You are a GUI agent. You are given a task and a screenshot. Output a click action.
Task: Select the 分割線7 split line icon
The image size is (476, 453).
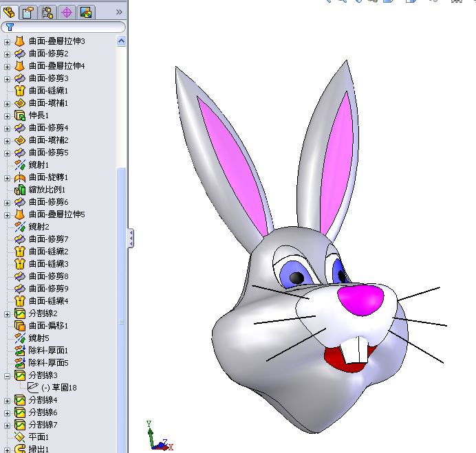point(20,425)
